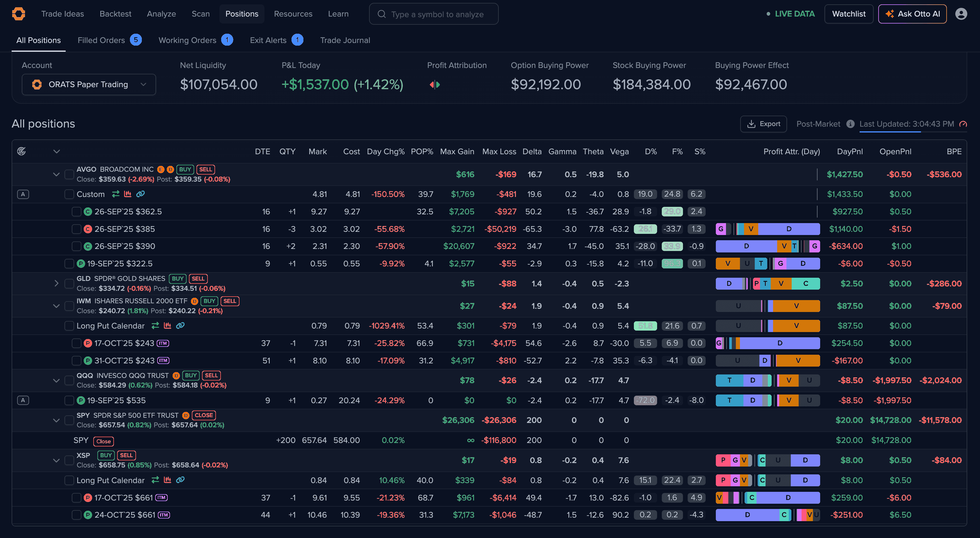Click swap arrows icon on AVGO Custom row
This screenshot has height=538, width=980.
point(116,194)
